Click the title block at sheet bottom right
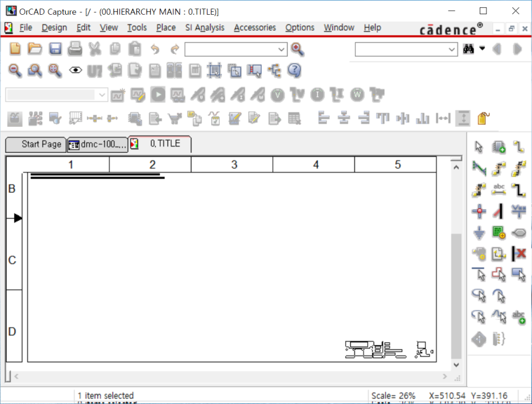The image size is (532, 404). point(389,349)
